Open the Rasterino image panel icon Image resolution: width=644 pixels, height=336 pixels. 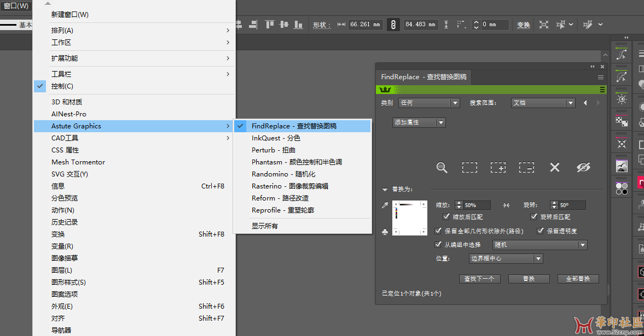tap(622, 166)
